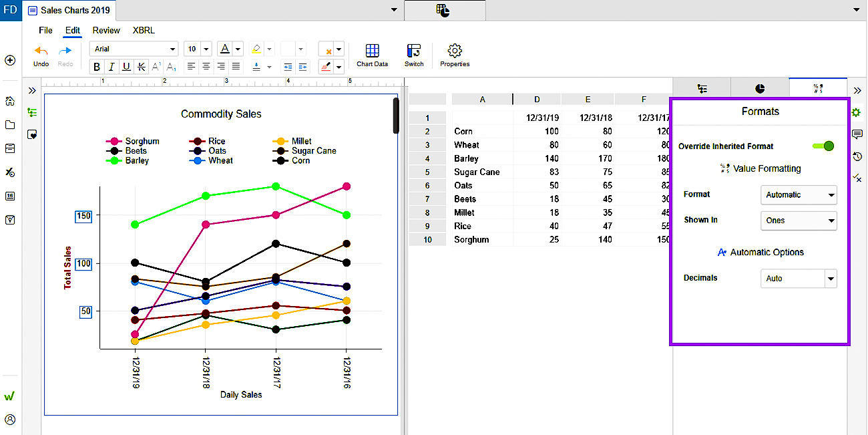Click the outline tree icon in left panel
The image size is (868, 435).
point(31,112)
